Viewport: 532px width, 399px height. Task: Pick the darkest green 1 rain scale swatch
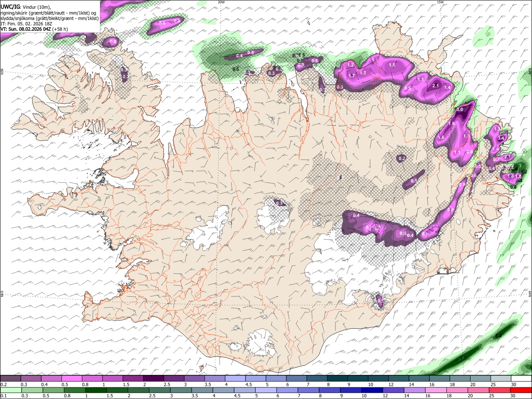click(95, 390)
